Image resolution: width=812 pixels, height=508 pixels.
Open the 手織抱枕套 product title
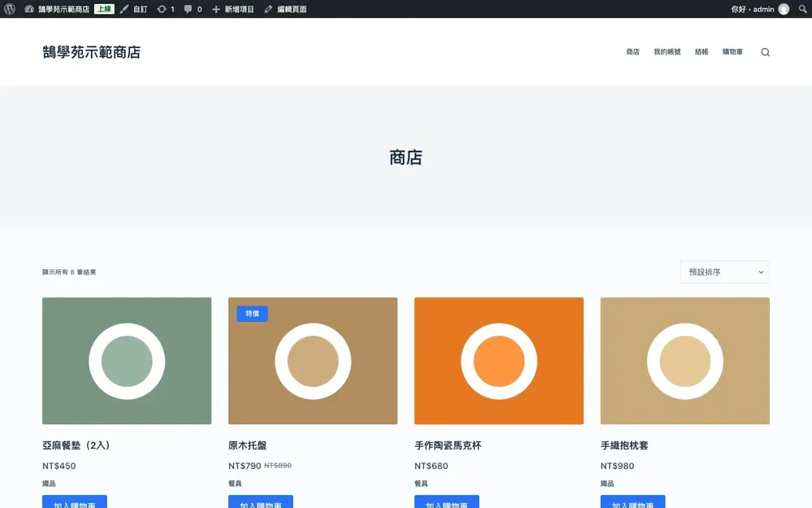tap(624, 445)
